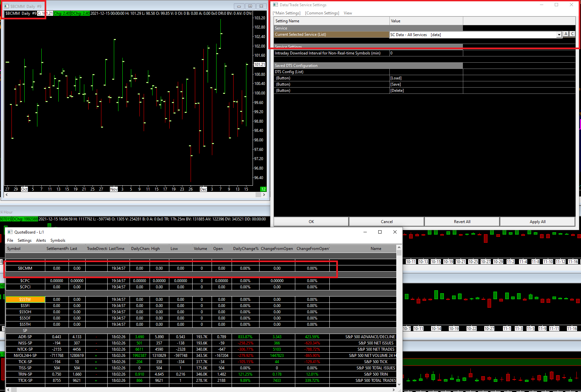581x392 pixels.
Task: Click the Apply All button
Action: click(x=538, y=222)
